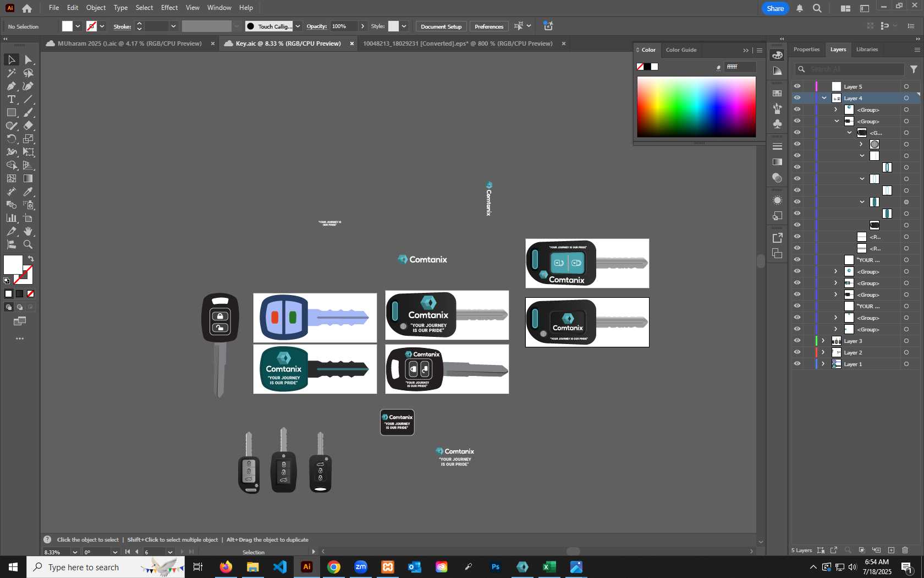Select the Free Transform tool
Screen dimensions: 924x578
29,152
